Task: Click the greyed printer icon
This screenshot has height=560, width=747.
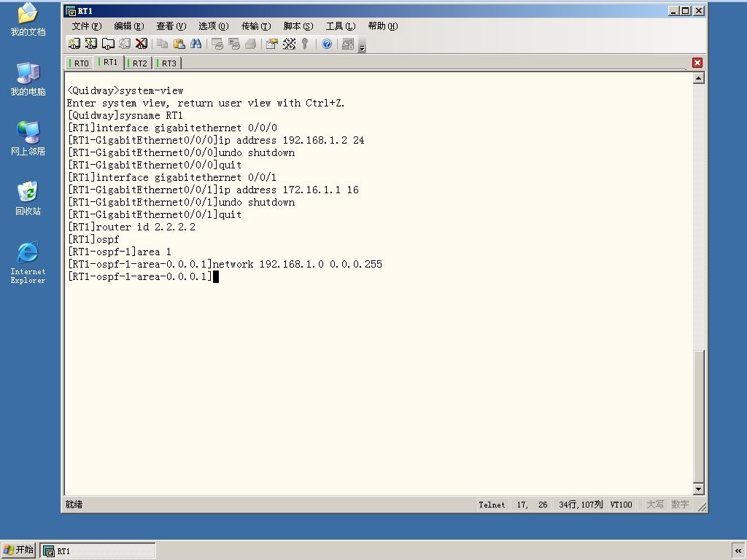Action: pyautogui.click(x=251, y=44)
